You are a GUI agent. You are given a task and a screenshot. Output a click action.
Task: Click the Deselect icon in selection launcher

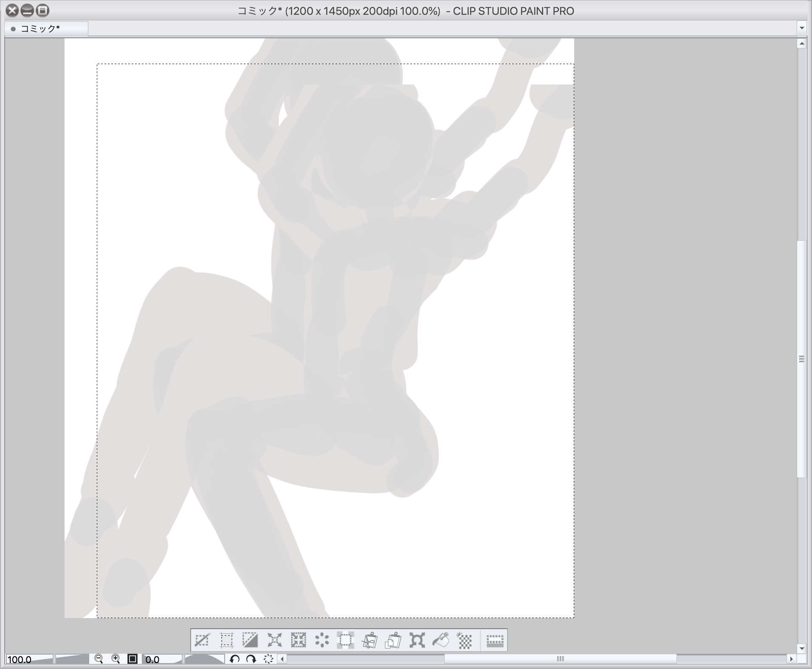tap(202, 640)
